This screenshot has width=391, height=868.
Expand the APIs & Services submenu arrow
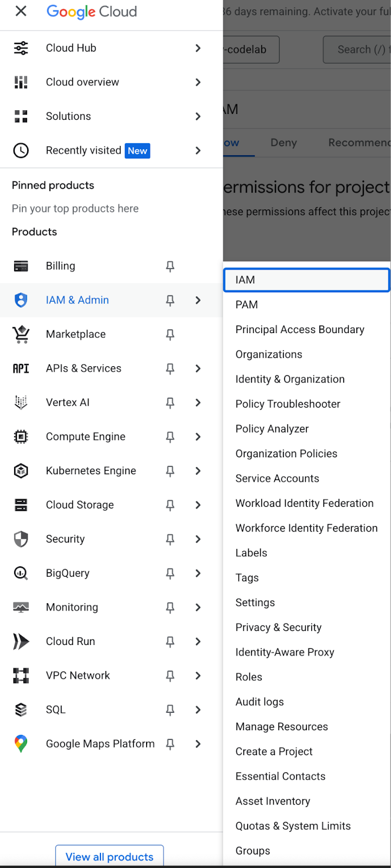click(198, 369)
